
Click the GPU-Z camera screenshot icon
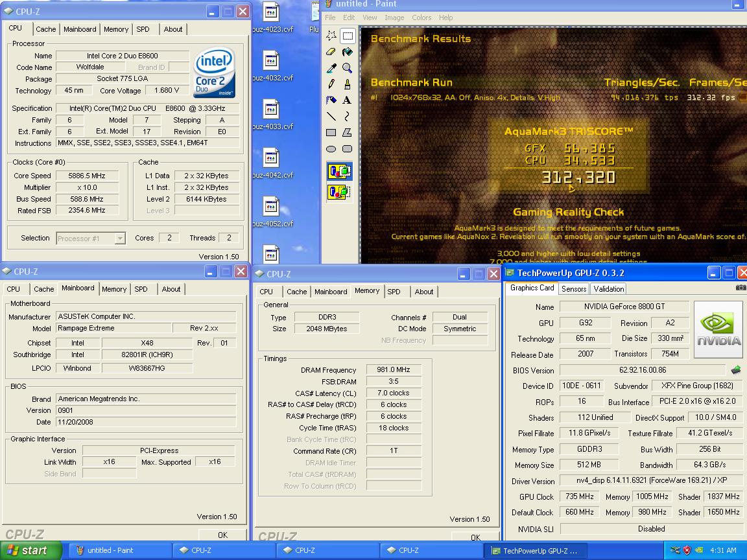pyautogui.click(x=741, y=288)
